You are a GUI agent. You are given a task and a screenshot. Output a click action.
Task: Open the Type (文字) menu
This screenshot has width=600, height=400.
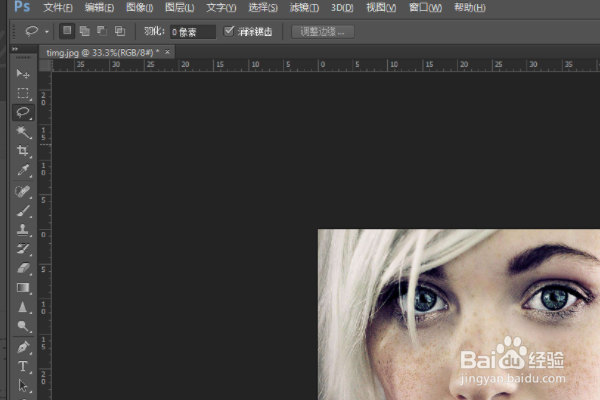pos(221,8)
